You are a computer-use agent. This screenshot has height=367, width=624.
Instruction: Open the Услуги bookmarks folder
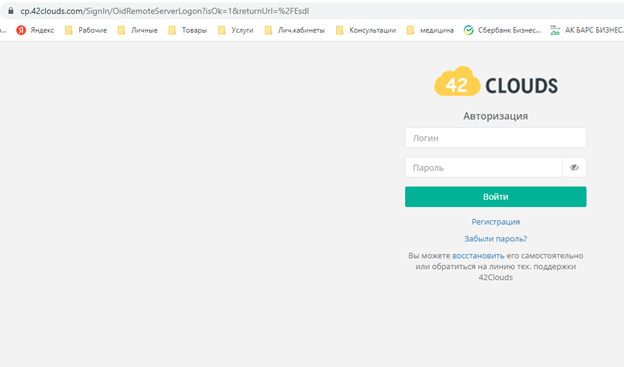point(236,30)
